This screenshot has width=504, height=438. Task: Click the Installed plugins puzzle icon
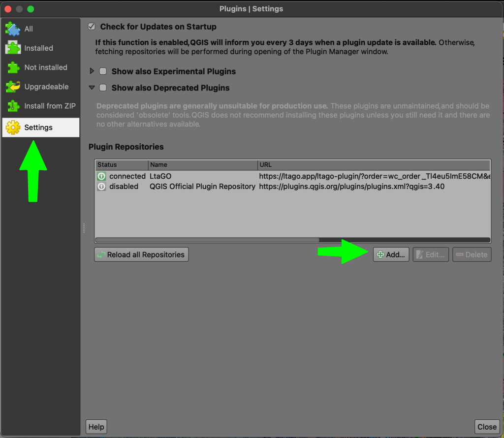[12, 48]
